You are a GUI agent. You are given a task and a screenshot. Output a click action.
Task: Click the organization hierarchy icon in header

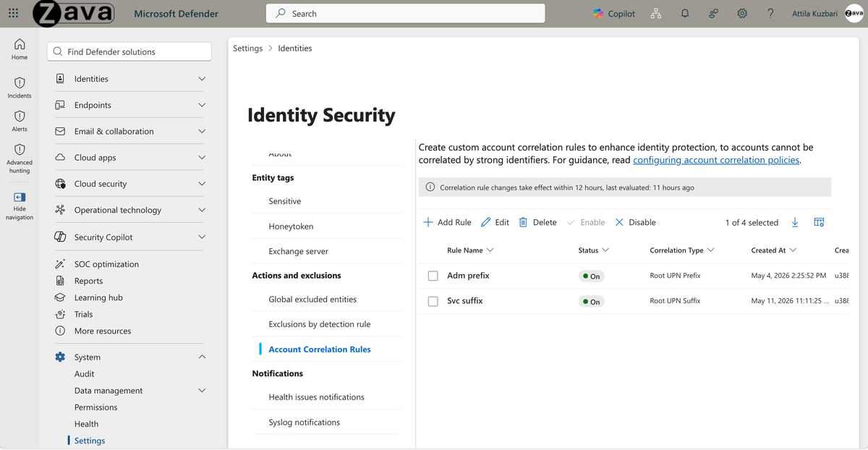(656, 14)
